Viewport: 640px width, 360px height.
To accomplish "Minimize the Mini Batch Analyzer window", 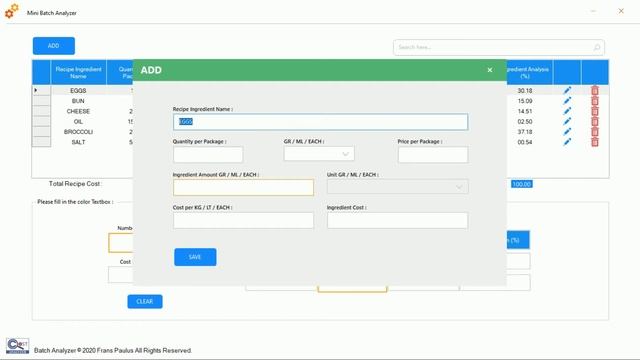I will pyautogui.click(x=593, y=11).
